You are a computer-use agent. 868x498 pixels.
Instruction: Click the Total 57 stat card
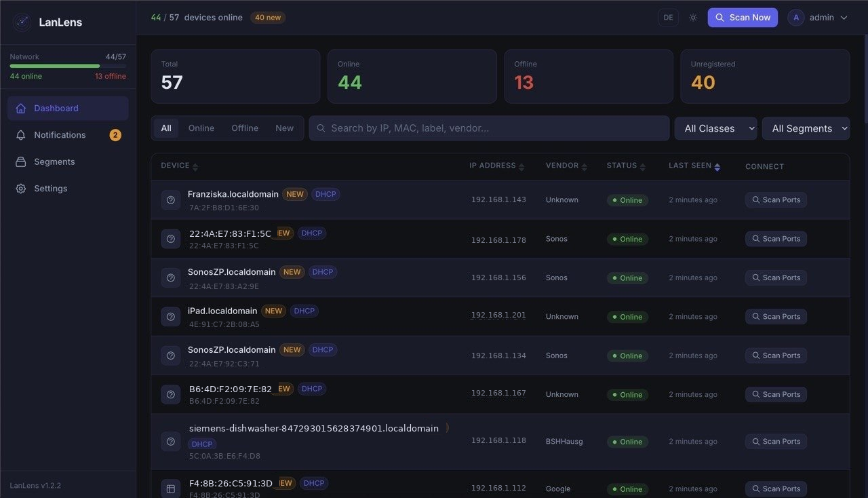coord(235,76)
